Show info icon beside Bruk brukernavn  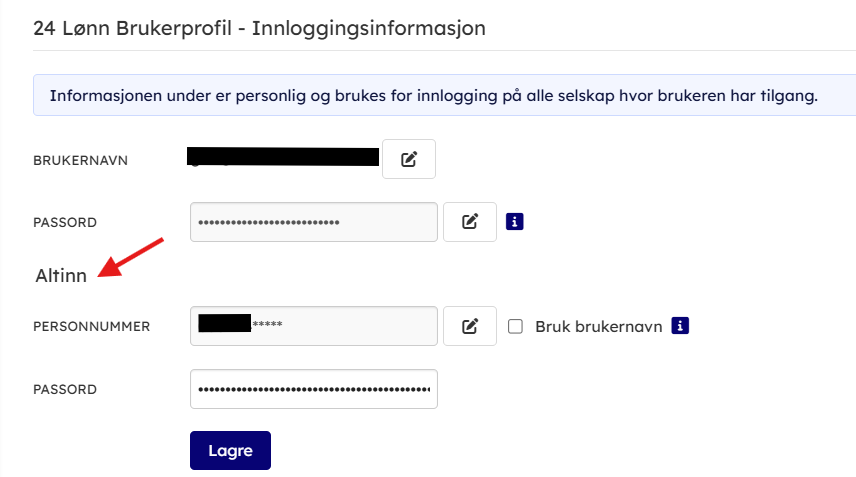(681, 325)
